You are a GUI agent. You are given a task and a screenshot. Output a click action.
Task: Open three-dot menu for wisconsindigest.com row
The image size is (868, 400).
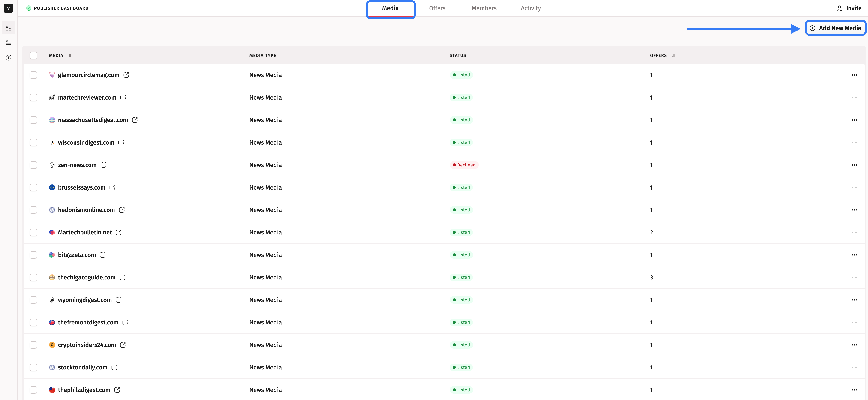854,142
